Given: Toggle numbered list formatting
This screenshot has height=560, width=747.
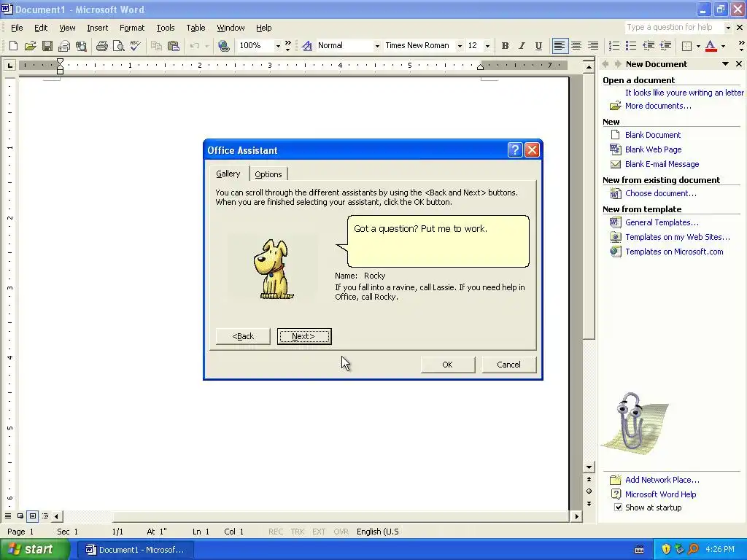Looking at the screenshot, I should tap(614, 46).
